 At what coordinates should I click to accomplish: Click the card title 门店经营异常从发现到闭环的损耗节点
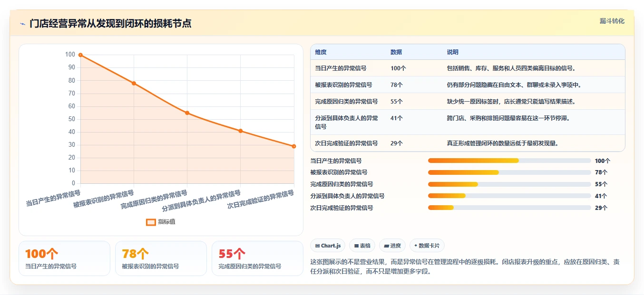(x=110, y=24)
